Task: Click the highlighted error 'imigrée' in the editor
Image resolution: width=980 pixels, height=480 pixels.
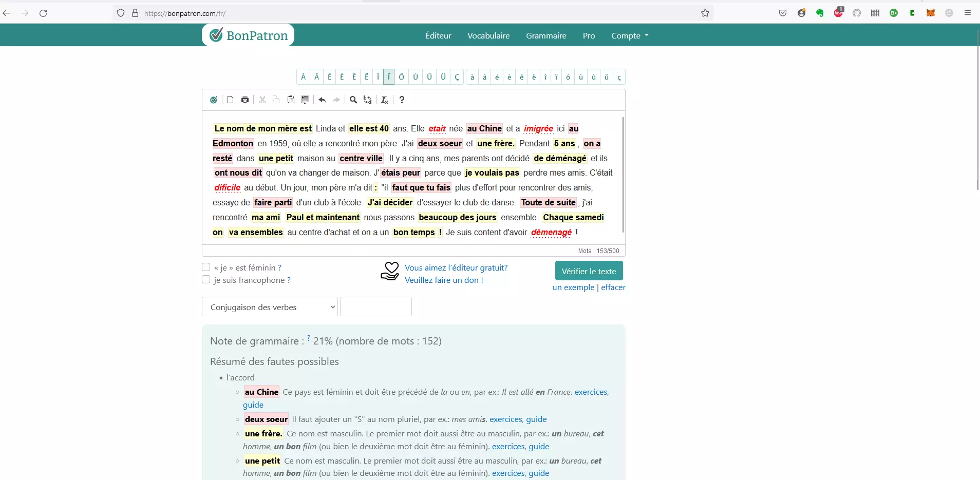Action: click(x=538, y=129)
